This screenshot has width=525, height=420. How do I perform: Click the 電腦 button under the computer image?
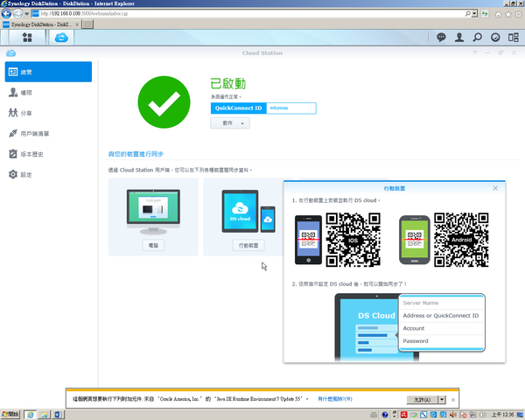[x=154, y=246]
